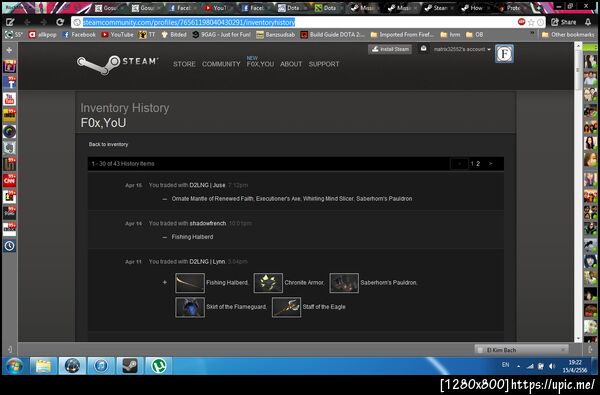
Task: Click the Steam logo
Action: click(x=117, y=64)
